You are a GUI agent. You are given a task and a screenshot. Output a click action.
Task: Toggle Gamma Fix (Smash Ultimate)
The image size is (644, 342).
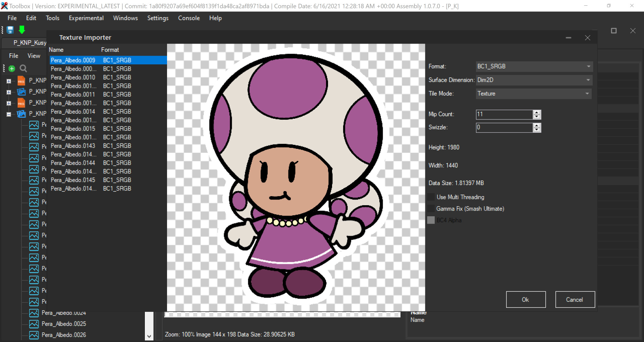click(x=430, y=208)
